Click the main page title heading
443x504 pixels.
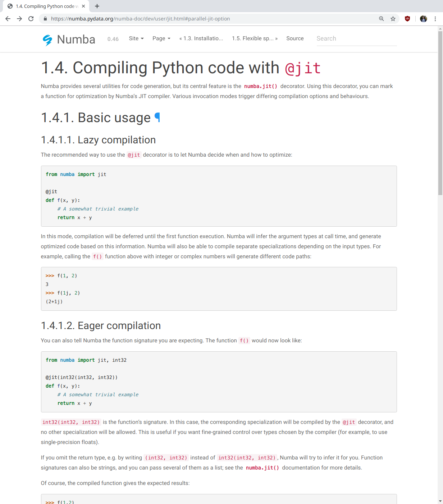click(181, 68)
